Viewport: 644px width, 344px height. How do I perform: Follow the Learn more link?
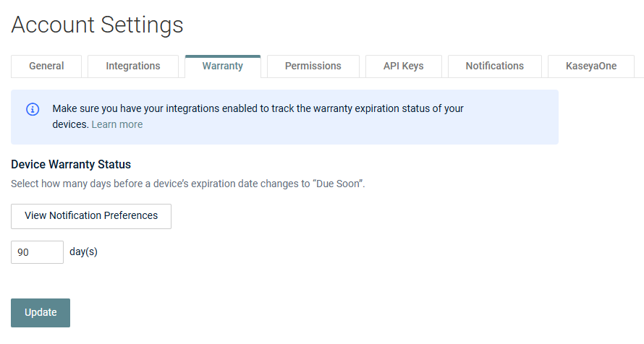pos(117,124)
